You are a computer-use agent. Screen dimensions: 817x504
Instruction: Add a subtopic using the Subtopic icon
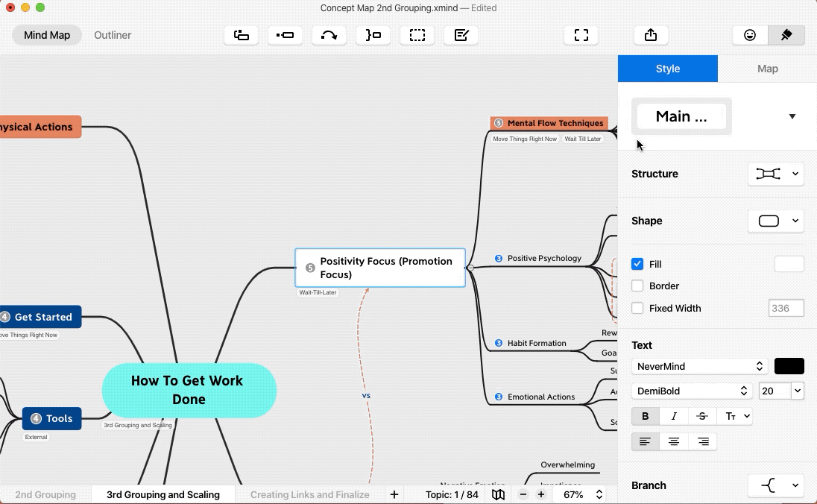pyautogui.click(x=285, y=34)
